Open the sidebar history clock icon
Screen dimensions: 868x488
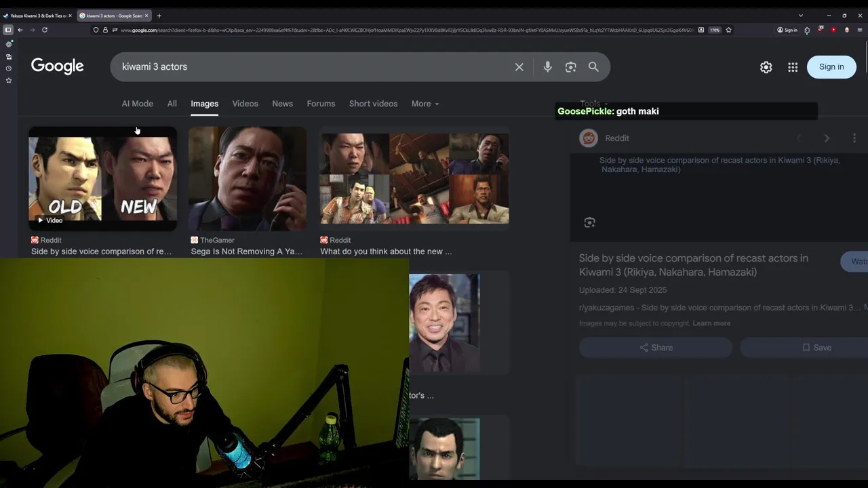point(9,68)
